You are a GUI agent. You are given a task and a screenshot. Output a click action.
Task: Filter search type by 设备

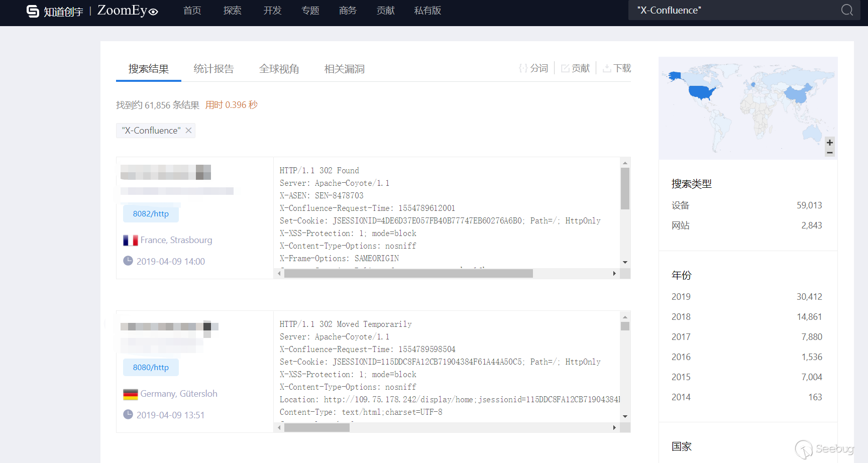click(x=747, y=205)
